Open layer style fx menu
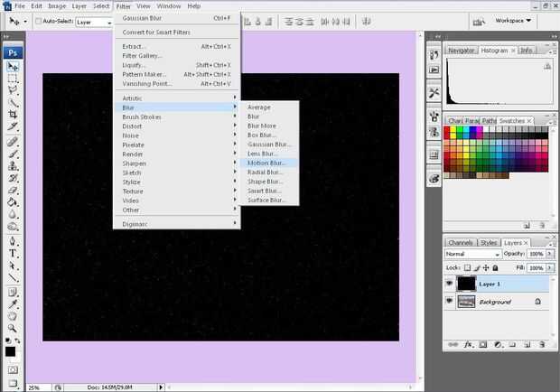Image resolution: width=560 pixels, height=392 pixels. tap(468, 344)
